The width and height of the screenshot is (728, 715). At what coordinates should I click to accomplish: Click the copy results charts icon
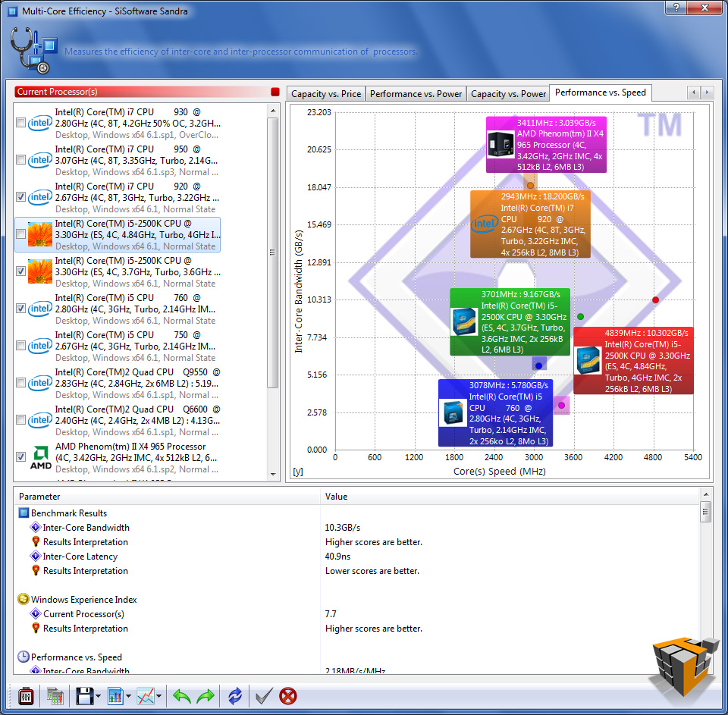pyautogui.click(x=55, y=696)
